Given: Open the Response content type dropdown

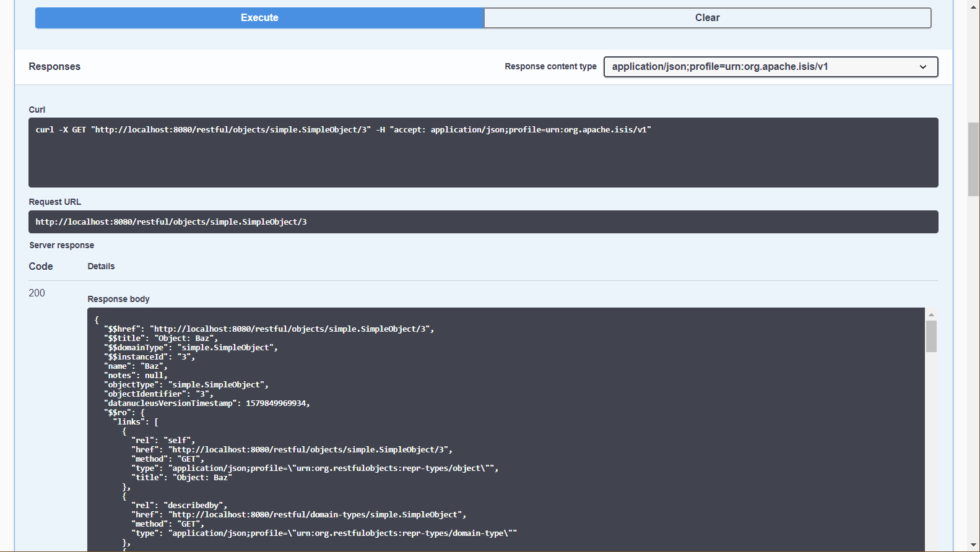Looking at the screenshot, I should click(770, 67).
